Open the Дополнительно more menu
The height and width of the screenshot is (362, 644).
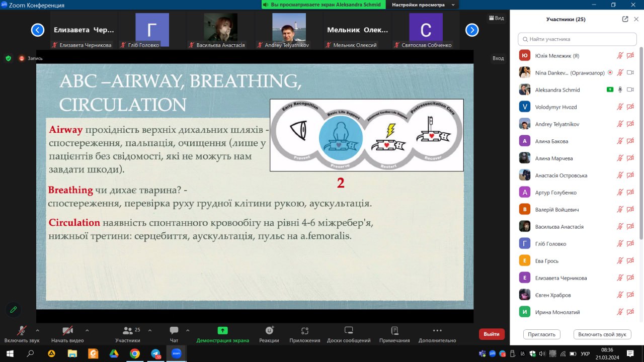point(437,331)
